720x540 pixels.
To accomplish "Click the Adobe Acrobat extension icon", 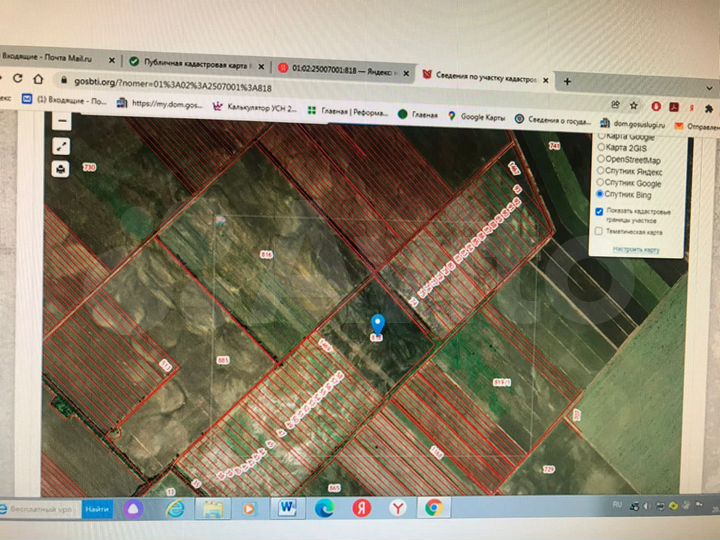I will coord(675,104).
